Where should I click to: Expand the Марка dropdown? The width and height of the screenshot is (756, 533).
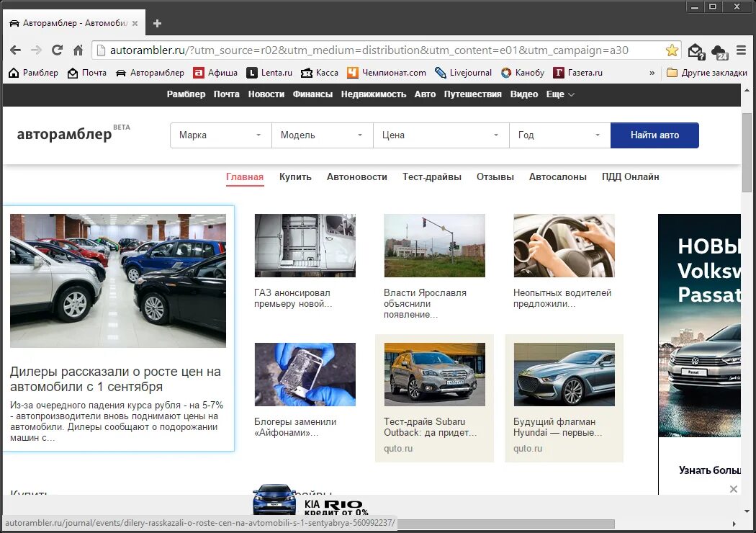[221, 135]
